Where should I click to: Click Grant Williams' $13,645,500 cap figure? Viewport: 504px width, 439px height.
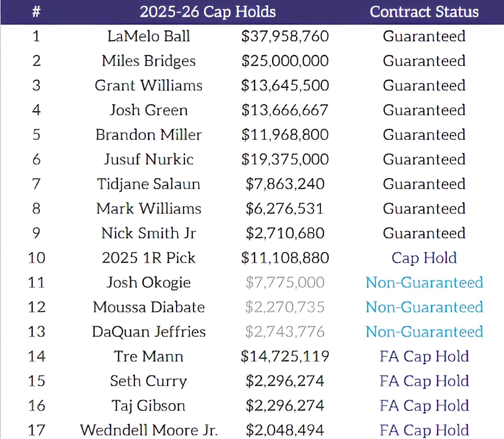pos(285,85)
